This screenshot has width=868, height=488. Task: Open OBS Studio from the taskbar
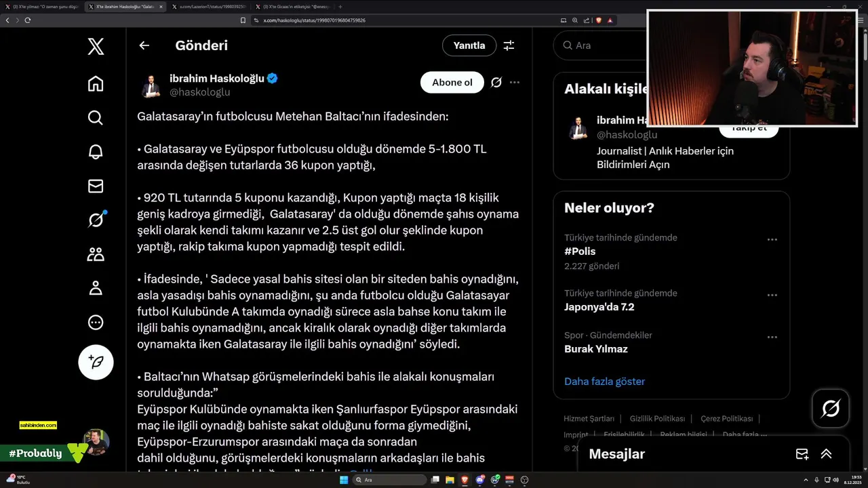524,480
